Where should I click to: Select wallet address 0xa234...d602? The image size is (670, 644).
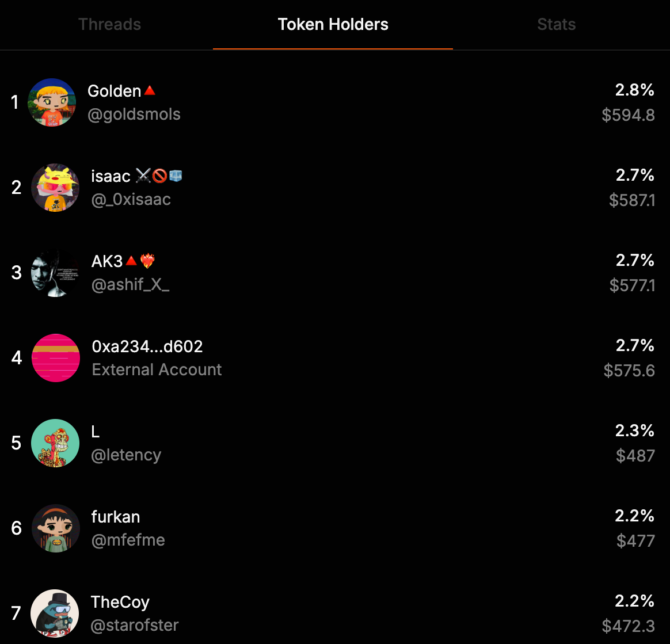[147, 346]
